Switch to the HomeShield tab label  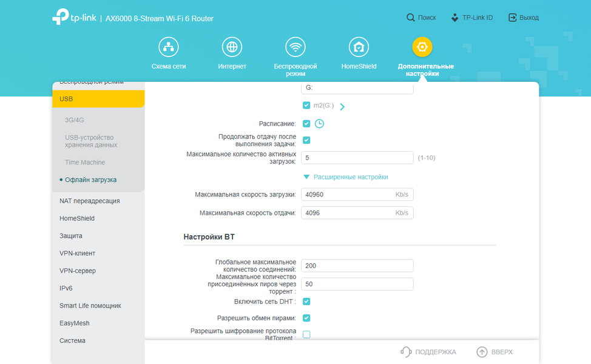359,66
